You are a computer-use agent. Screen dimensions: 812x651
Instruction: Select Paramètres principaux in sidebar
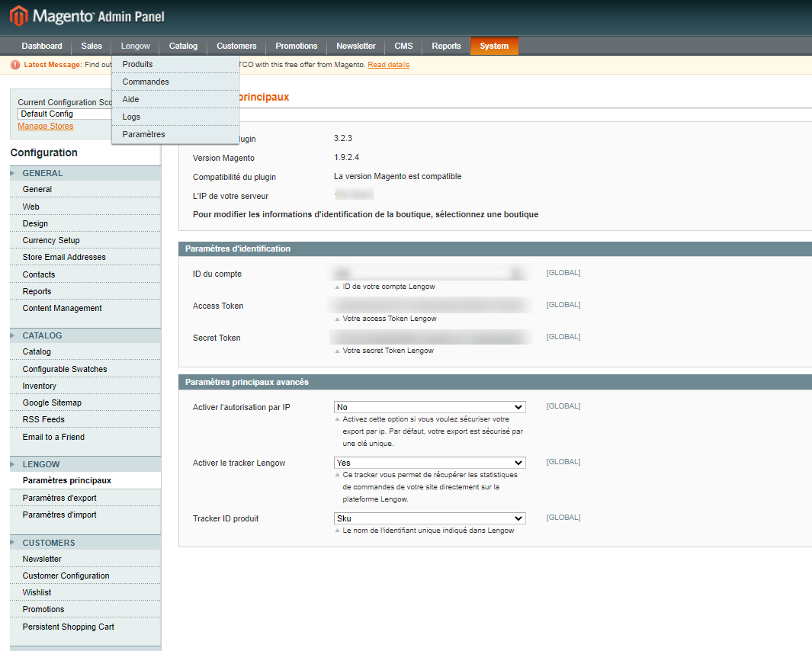(85, 480)
